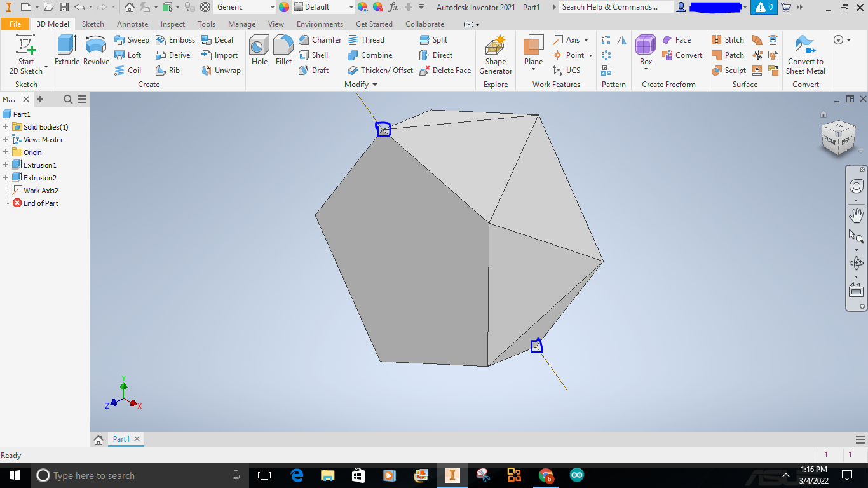Switch to the Sketch tab

pos(93,24)
